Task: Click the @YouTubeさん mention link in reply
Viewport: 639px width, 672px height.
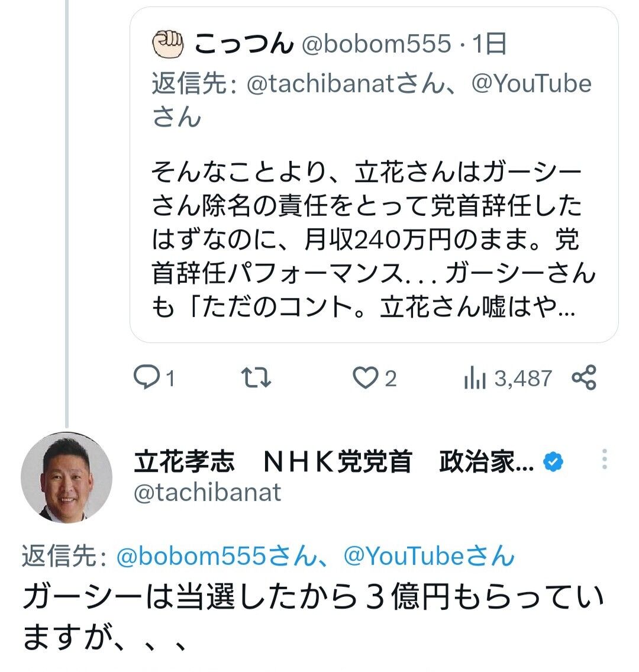Action: pyautogui.click(x=428, y=557)
